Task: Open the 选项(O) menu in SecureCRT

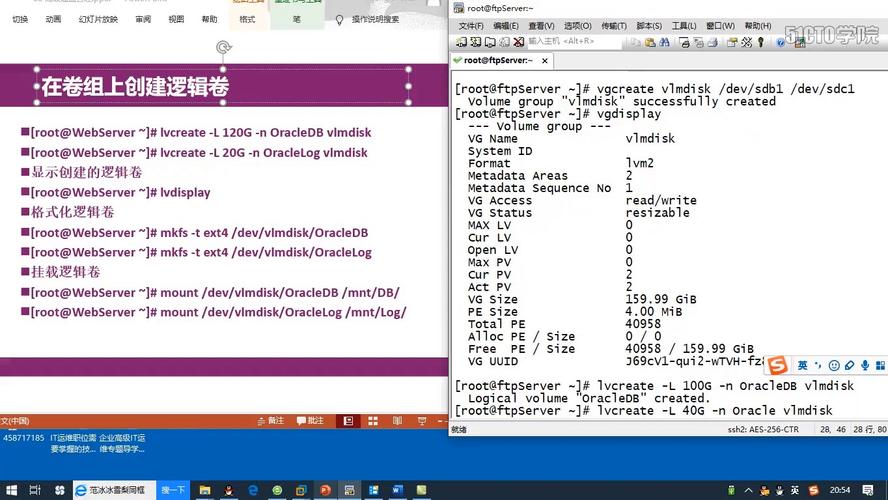Action: coord(577,25)
